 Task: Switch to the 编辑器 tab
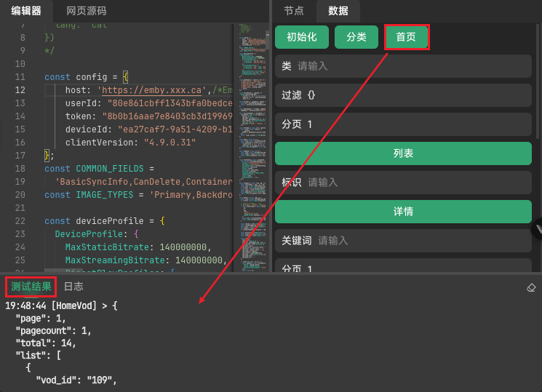(26, 11)
